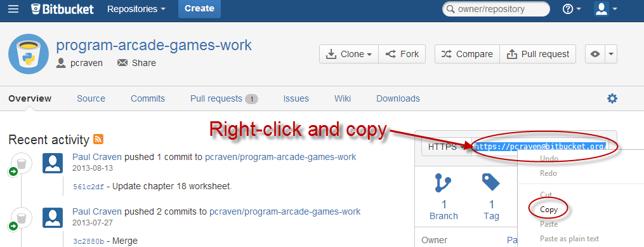Open the Repositories dropdown
Viewport: 644px width, 247px height.
click(136, 9)
